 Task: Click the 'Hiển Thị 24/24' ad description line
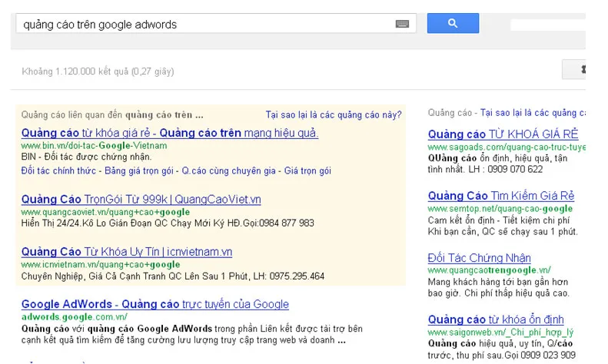(168, 223)
